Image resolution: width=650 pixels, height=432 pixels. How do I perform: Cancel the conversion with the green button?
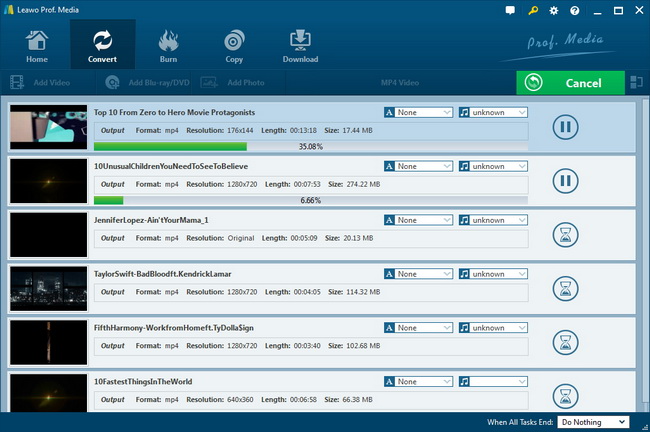[572, 83]
